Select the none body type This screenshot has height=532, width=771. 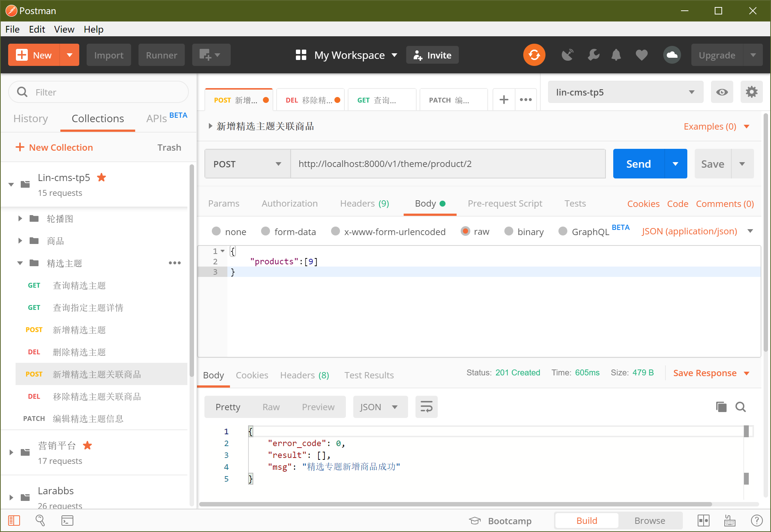tap(216, 231)
